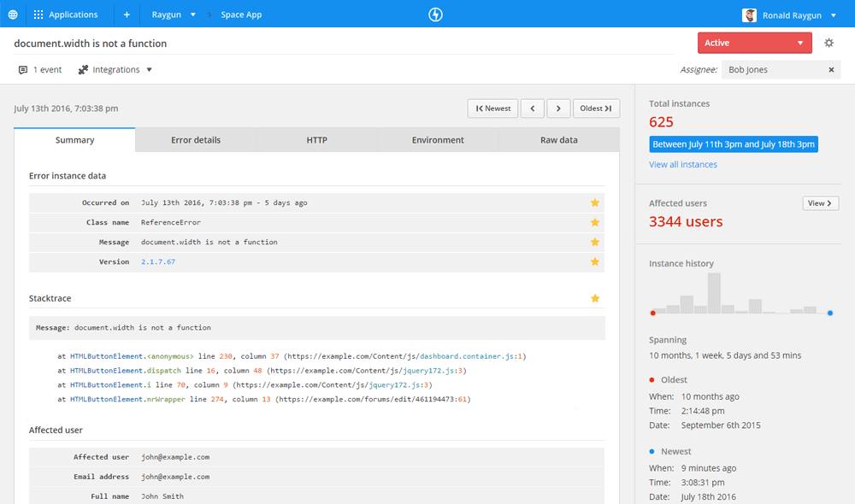Screen dimensions: 855x504
Task: Open the Applications grid menu
Action: click(66, 15)
